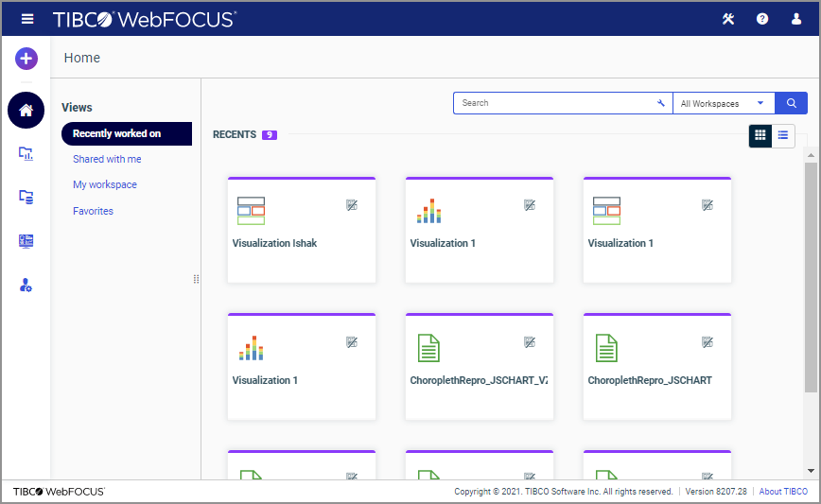Open the ChoroplethRepro_JSCHART card title
Image resolution: width=821 pixels, height=504 pixels.
click(x=650, y=380)
